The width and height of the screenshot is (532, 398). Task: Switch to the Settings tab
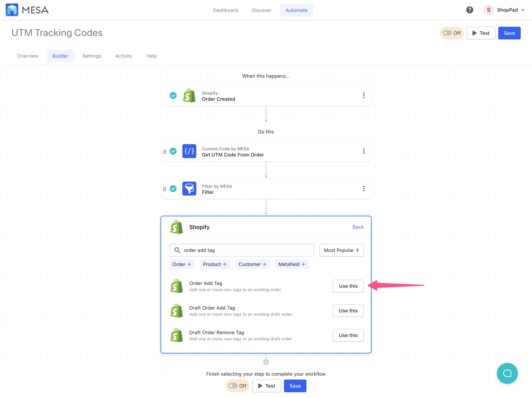pos(92,56)
